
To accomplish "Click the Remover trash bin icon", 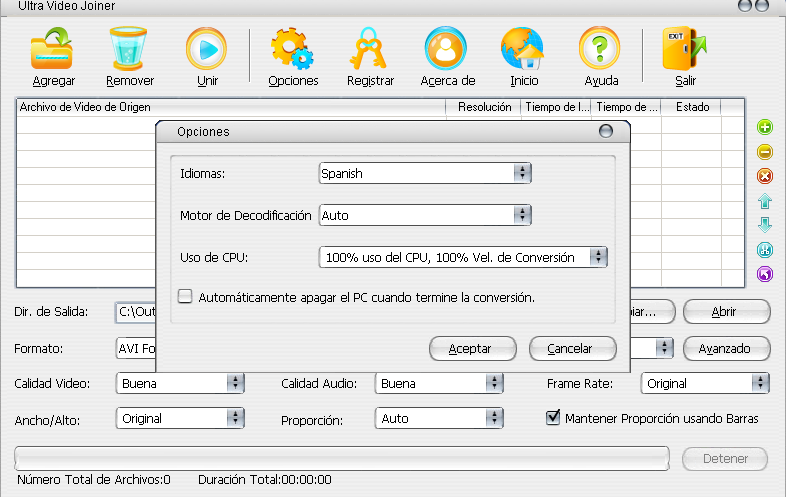I will 128,49.
